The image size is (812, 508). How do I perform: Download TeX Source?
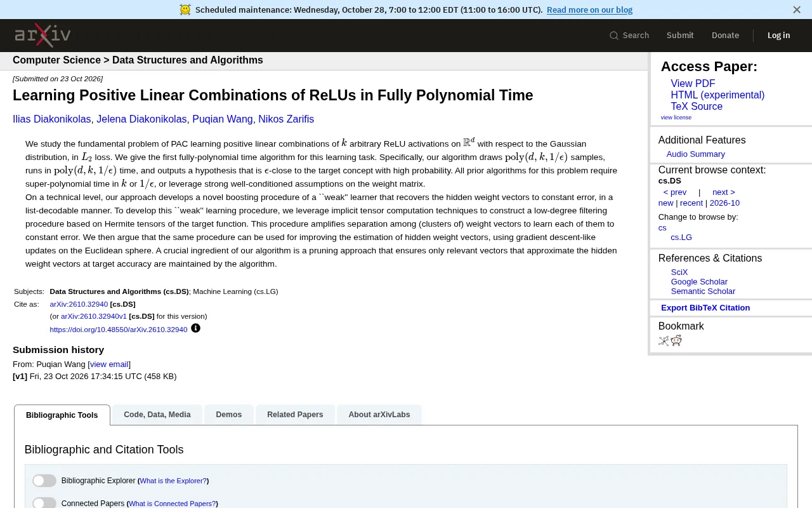click(x=697, y=107)
